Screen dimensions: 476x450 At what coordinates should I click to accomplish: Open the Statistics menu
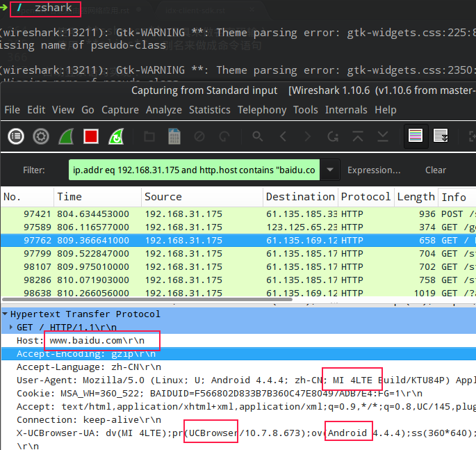(x=209, y=110)
